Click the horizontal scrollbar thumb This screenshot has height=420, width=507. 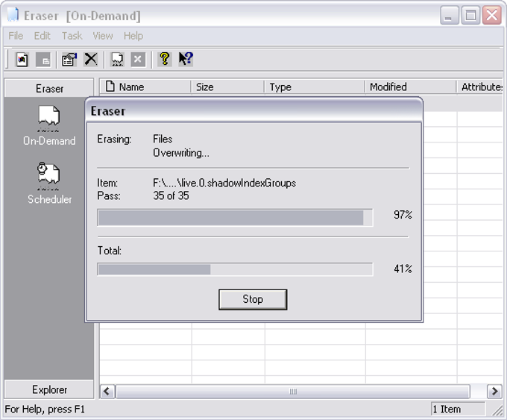293,392
